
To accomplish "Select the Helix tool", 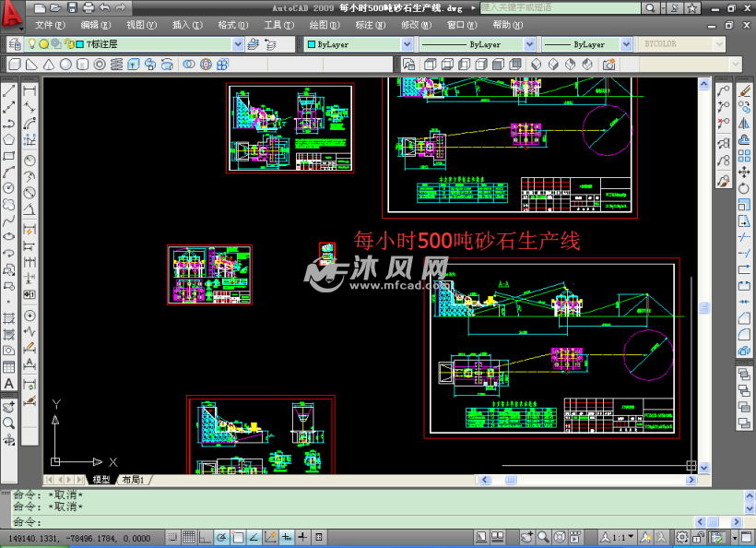I will pos(116,65).
